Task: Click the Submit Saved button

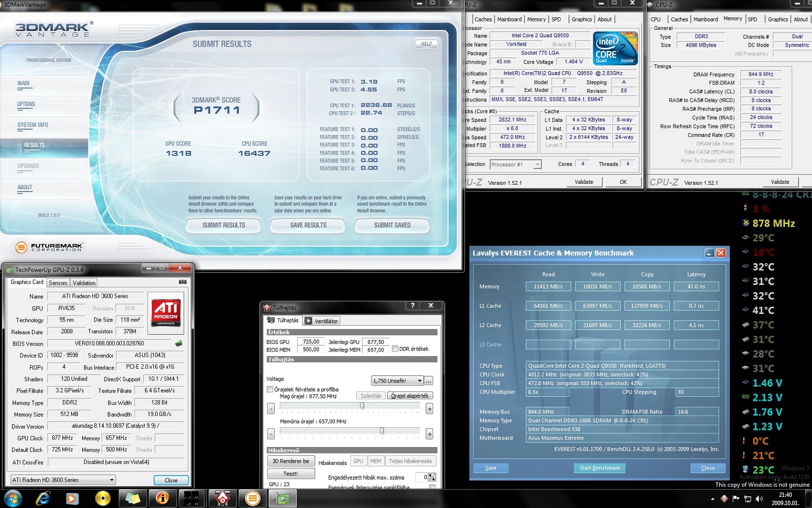Action: click(392, 225)
